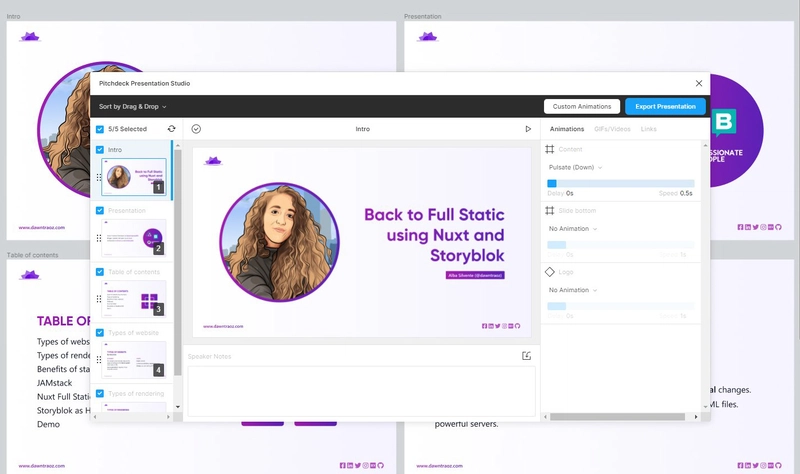Click the slide list horizontal scrollbar right arrow
The height and width of the screenshot is (474, 800).
point(168,417)
